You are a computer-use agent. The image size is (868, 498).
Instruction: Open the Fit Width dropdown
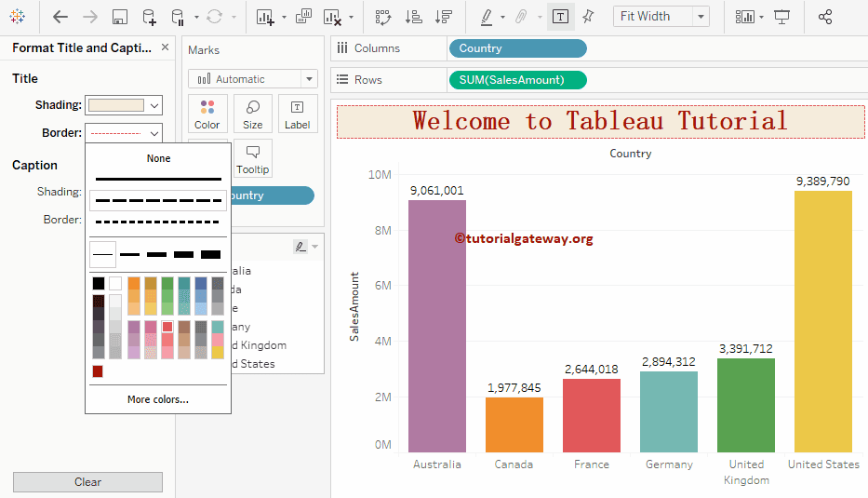pos(661,17)
